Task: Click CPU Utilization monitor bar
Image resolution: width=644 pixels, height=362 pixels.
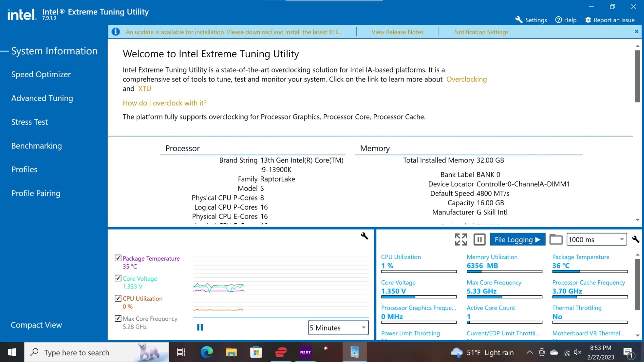Action: (419, 271)
